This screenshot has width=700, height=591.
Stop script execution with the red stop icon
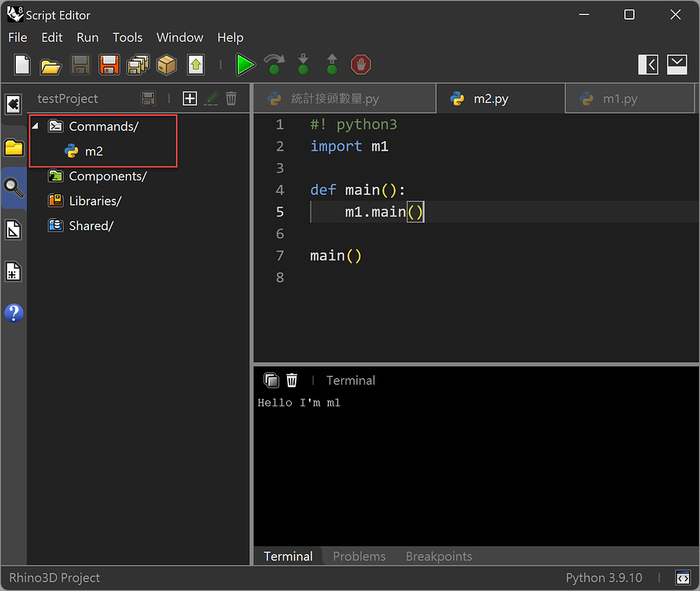pyautogui.click(x=360, y=65)
